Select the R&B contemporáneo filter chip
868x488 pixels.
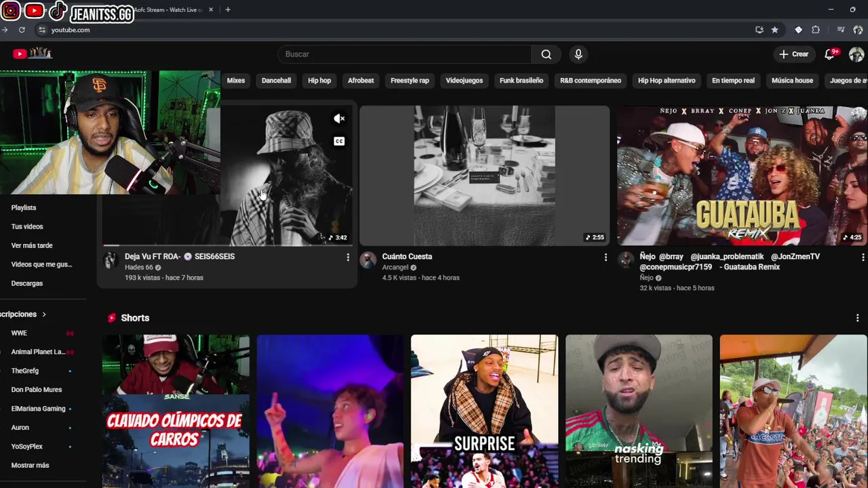(x=591, y=81)
